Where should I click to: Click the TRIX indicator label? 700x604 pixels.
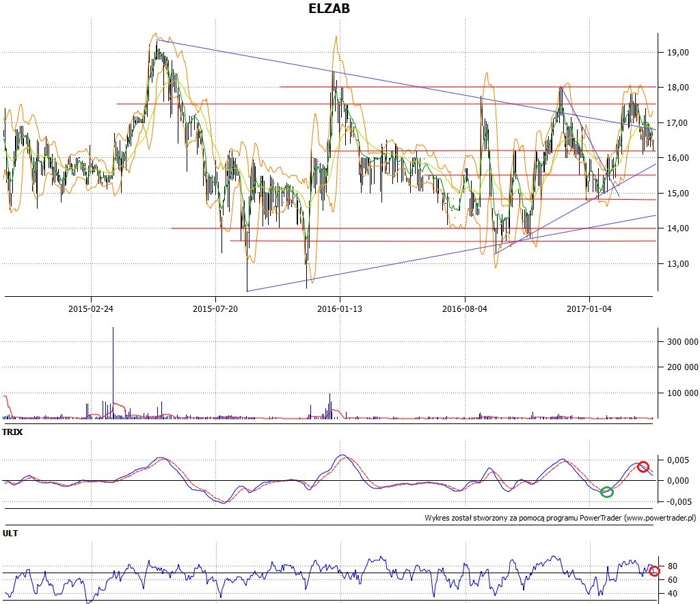click(12, 432)
